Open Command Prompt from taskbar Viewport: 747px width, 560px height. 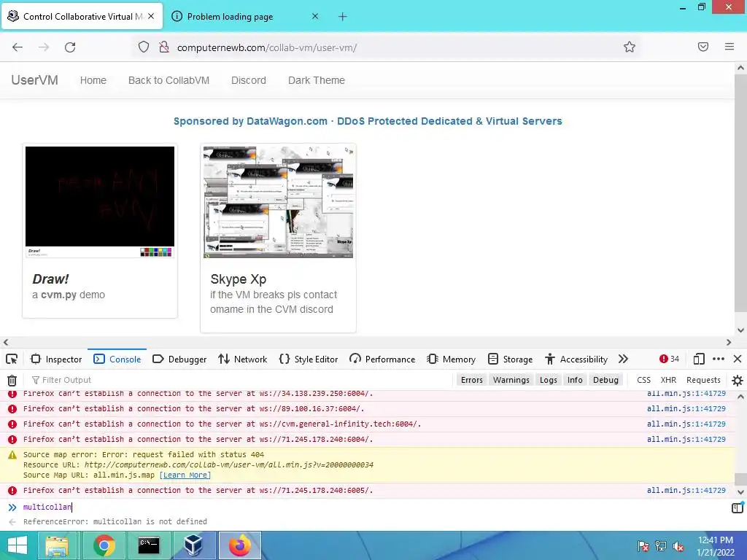pos(149,545)
